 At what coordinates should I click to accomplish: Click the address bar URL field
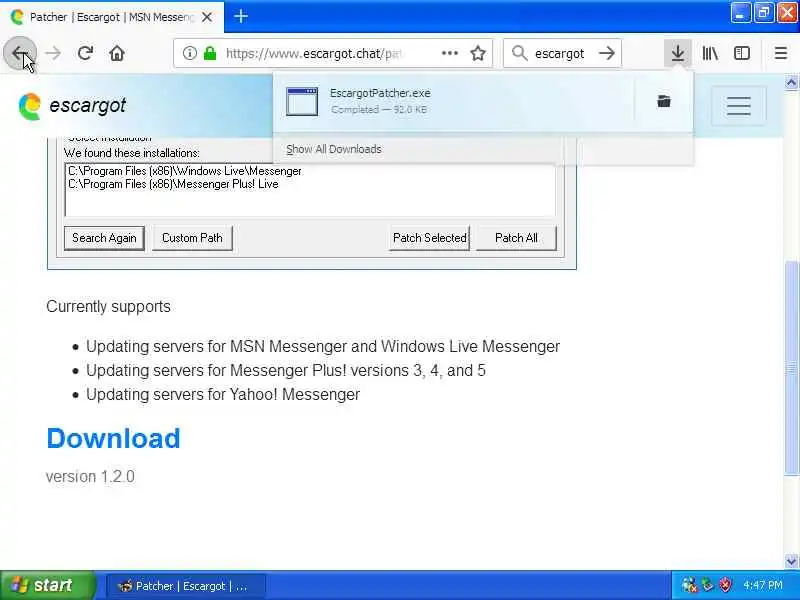click(315, 53)
